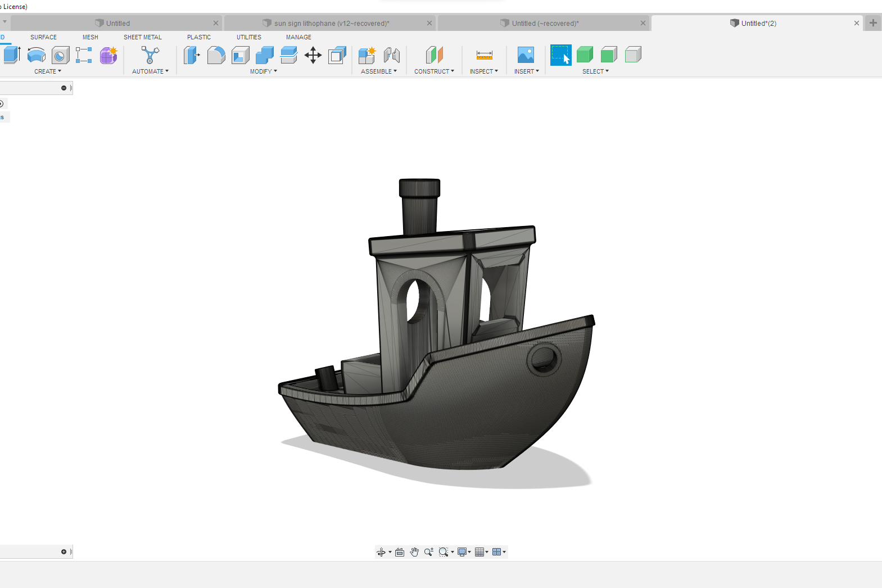Select the Scale tool icon

click(x=337, y=55)
